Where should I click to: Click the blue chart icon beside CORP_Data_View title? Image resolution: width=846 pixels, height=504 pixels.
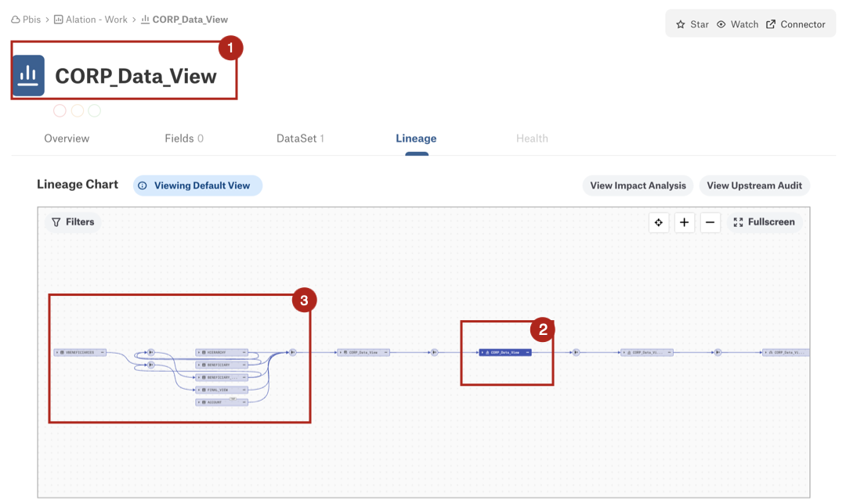point(28,75)
